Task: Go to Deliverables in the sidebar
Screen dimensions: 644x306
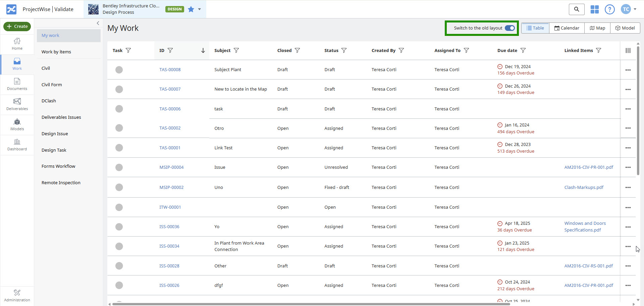Action: 17,104
